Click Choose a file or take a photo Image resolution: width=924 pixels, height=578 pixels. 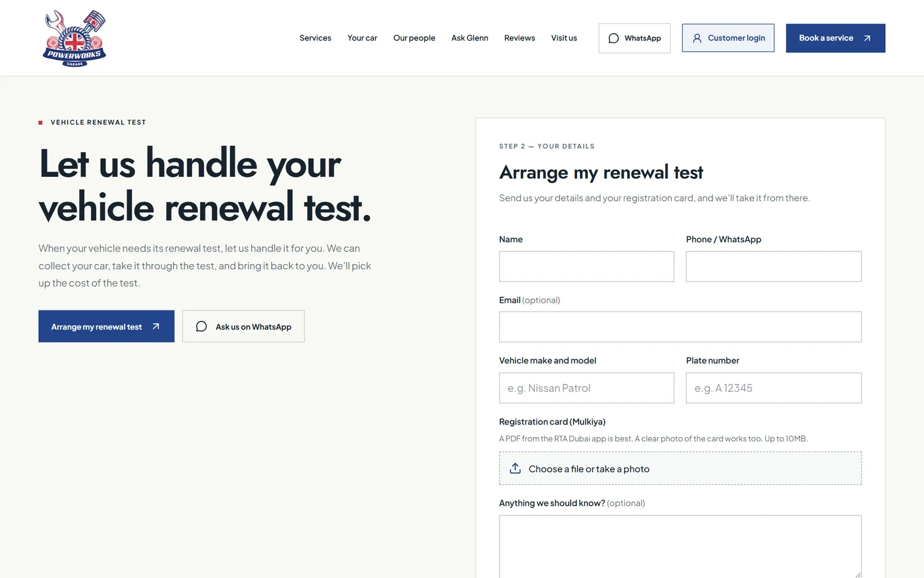(680, 468)
